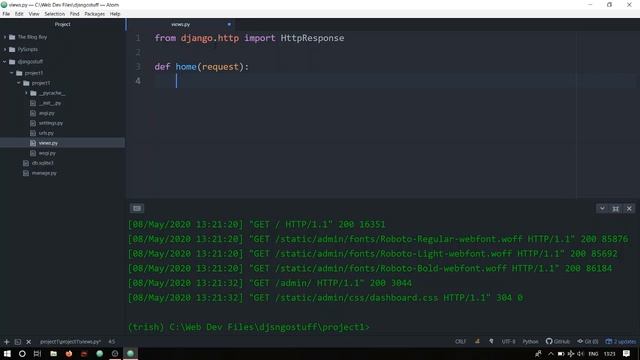Open the Windows Start menu
Viewport: 640px width, 360px height.
point(7,353)
